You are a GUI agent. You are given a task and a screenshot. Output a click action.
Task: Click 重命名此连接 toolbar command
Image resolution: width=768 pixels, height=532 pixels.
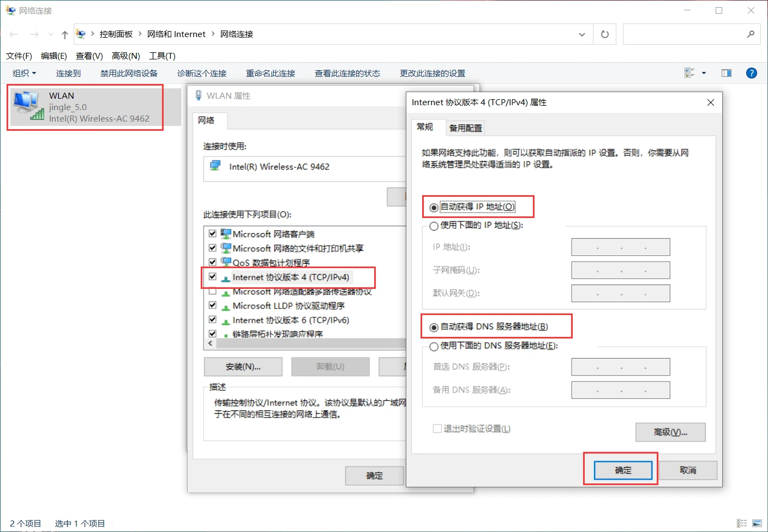[x=271, y=73]
